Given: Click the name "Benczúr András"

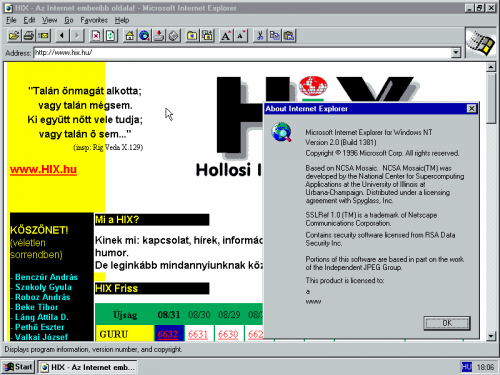Looking at the screenshot, I should coord(46,277).
